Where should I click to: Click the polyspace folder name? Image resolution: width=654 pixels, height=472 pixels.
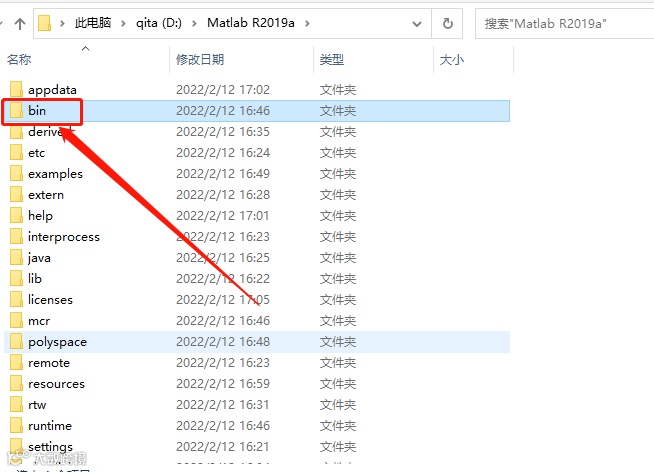click(x=58, y=342)
